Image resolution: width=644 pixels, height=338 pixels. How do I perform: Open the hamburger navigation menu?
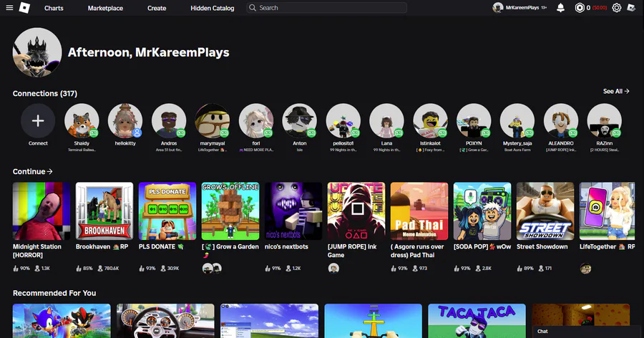(9, 8)
